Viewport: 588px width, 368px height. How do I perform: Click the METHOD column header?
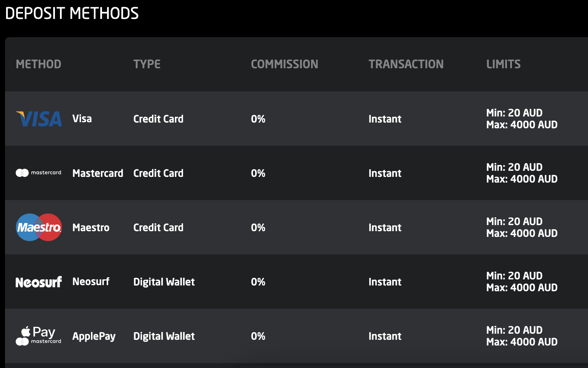39,64
